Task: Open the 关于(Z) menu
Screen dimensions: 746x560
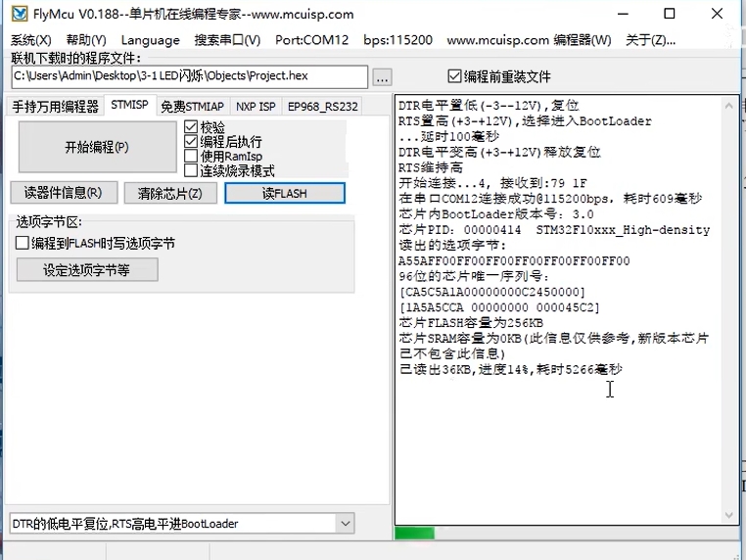Action: point(650,40)
